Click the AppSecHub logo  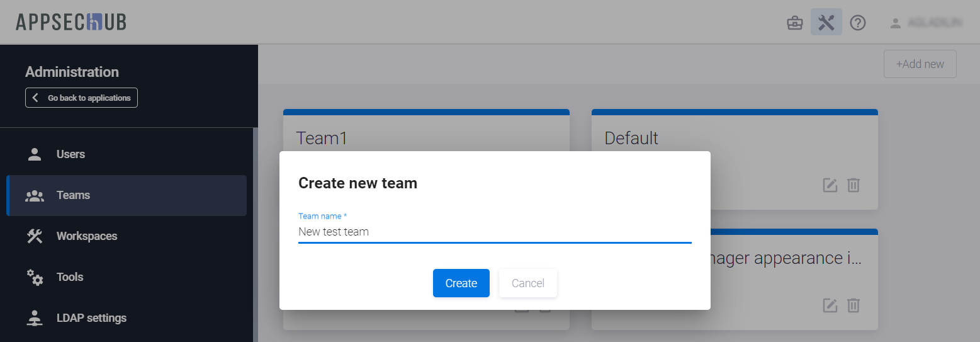point(71,22)
